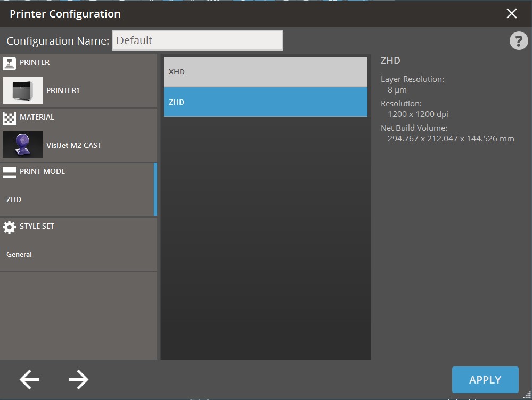
Task: Click the Configuration Name input field
Action: pyautogui.click(x=197, y=40)
